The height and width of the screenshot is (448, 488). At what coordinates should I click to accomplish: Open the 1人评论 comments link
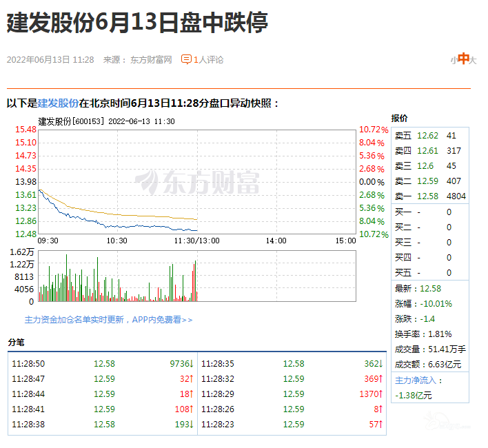click(x=209, y=59)
